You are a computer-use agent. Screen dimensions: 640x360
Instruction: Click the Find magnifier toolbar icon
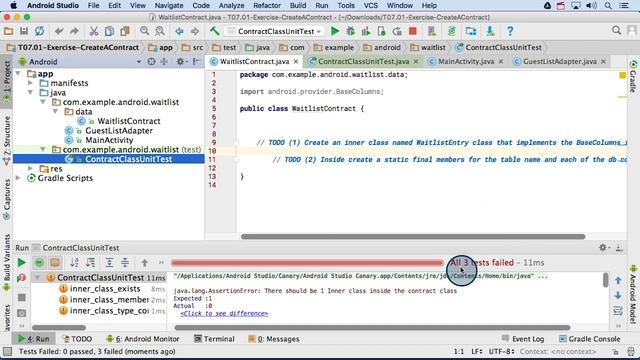pyautogui.click(x=144, y=31)
